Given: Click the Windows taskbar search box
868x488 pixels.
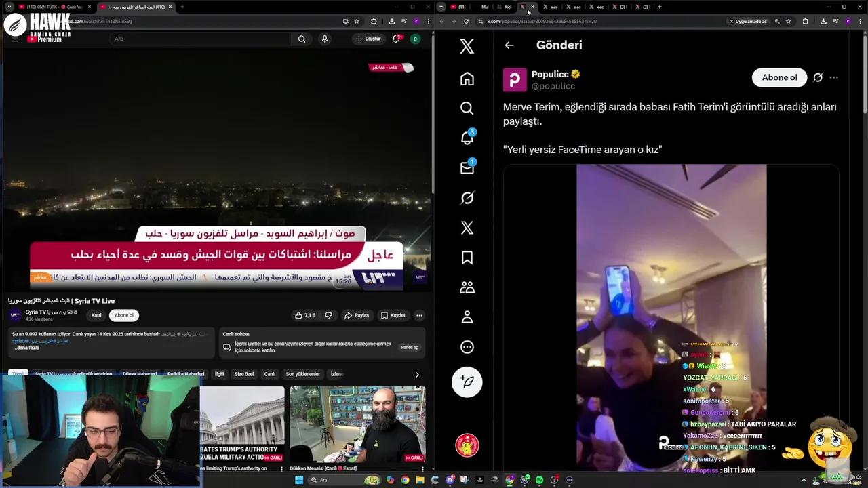Looking at the screenshot, I should coord(344,480).
